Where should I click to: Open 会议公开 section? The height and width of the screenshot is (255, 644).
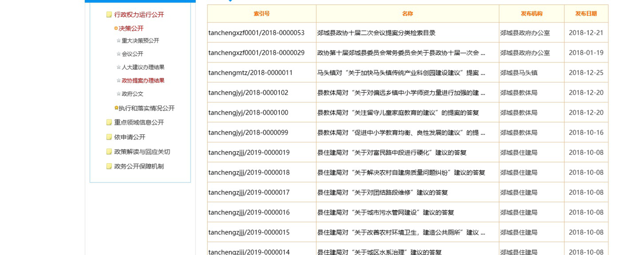pos(132,54)
